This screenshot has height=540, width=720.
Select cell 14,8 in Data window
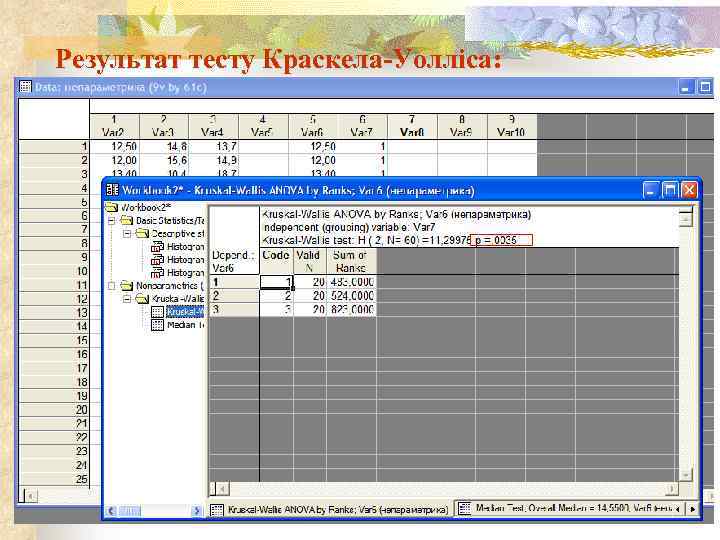[x=164, y=147]
